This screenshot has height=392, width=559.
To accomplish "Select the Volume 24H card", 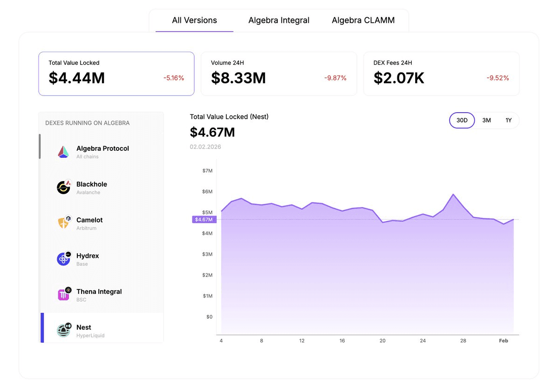I will point(279,74).
